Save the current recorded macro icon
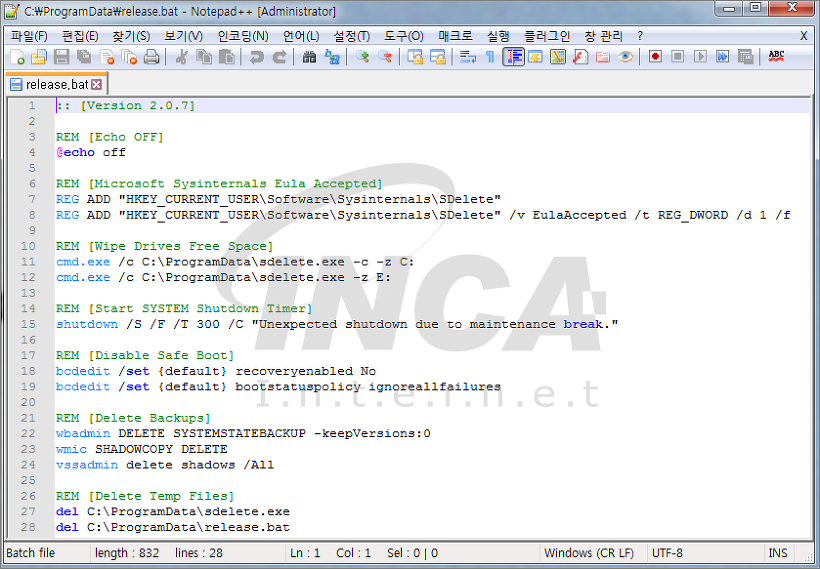This screenshot has width=820, height=569. pyautogui.click(x=745, y=56)
